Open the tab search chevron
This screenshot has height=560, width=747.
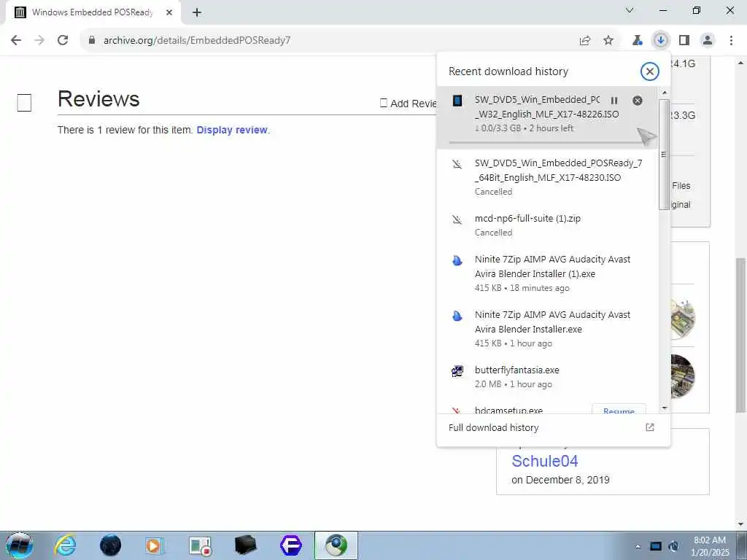630,10
